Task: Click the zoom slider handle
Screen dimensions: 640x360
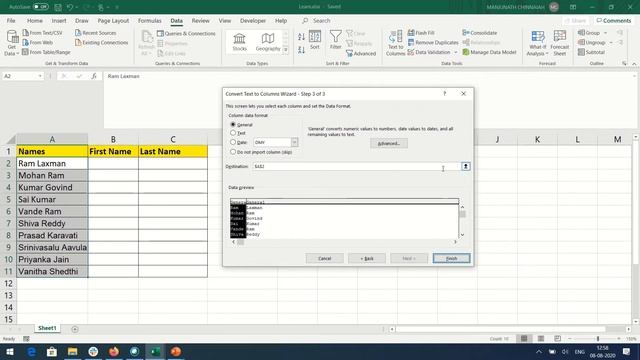Action: (x=598, y=339)
